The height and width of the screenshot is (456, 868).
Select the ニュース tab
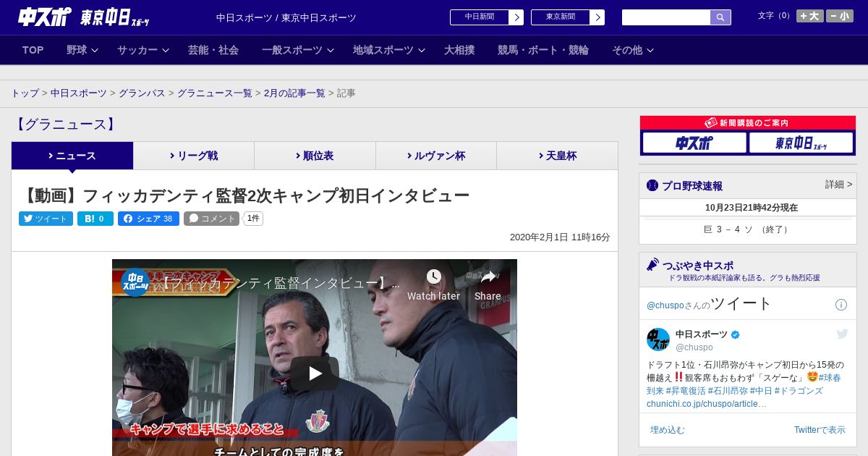point(72,156)
